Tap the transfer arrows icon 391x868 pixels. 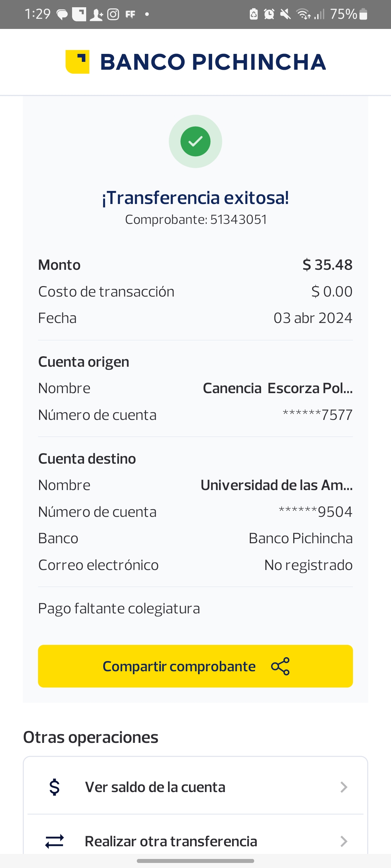click(54, 841)
